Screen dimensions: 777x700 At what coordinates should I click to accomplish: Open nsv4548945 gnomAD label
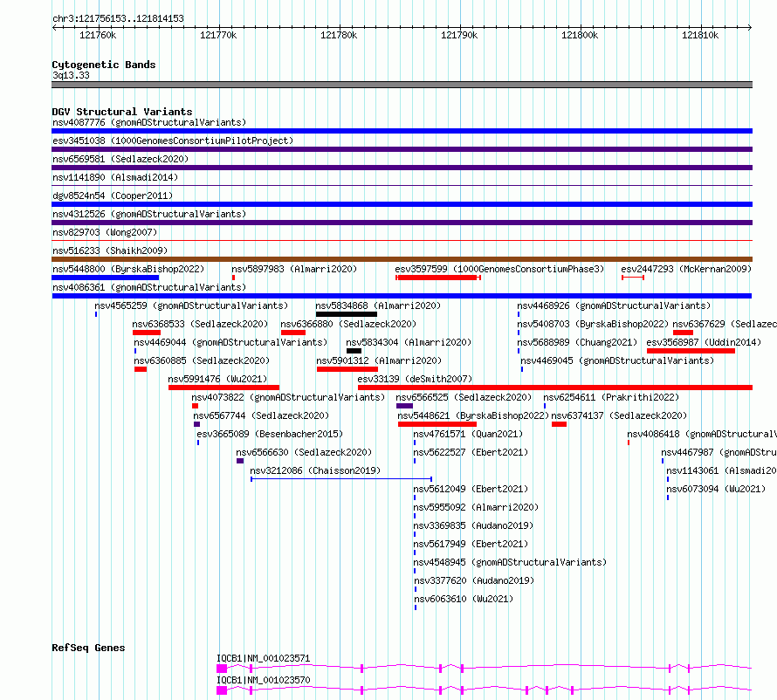[x=511, y=562]
